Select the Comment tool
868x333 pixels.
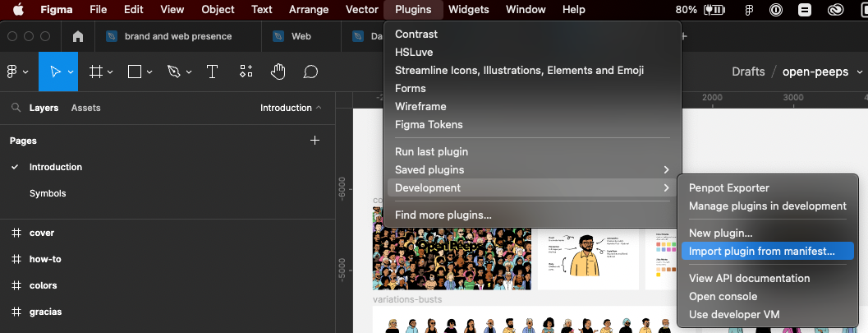310,72
